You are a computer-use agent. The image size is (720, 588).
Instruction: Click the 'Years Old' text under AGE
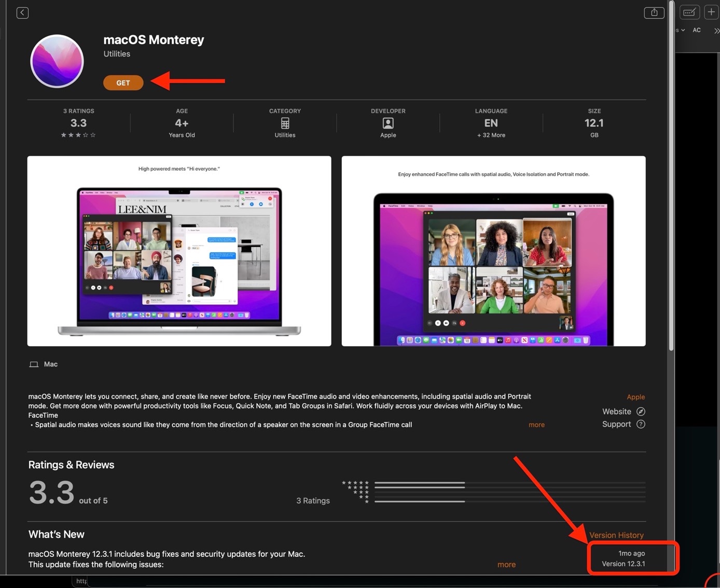(x=182, y=135)
